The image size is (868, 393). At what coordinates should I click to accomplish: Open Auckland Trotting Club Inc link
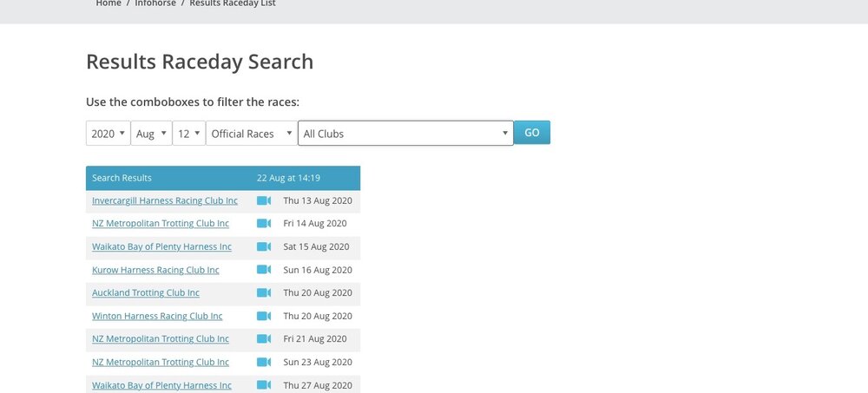(x=146, y=293)
